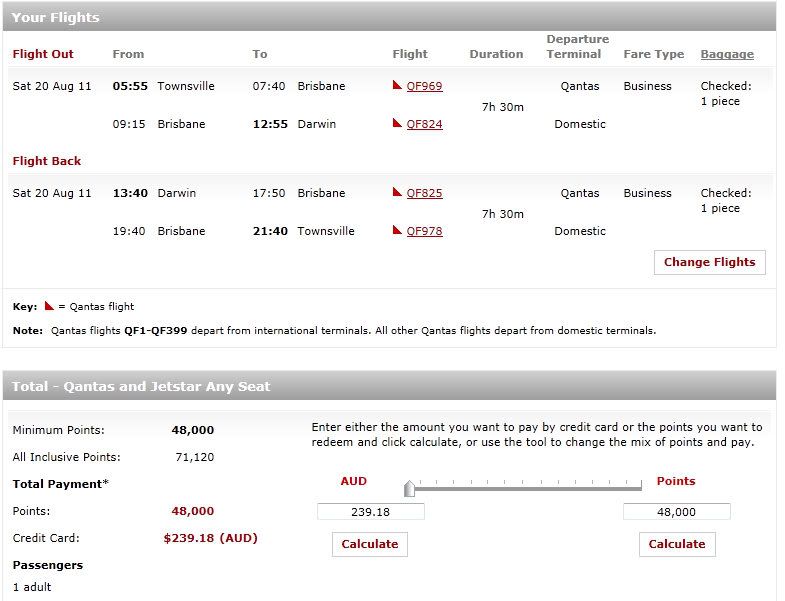Open flight QF825 details link
The height and width of the screenshot is (601, 785).
point(424,193)
